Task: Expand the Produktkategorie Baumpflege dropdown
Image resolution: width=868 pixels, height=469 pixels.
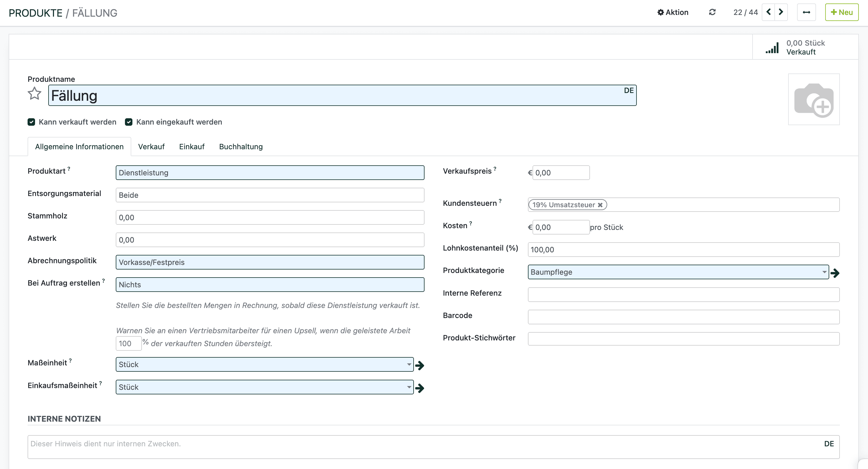Action: click(x=824, y=272)
